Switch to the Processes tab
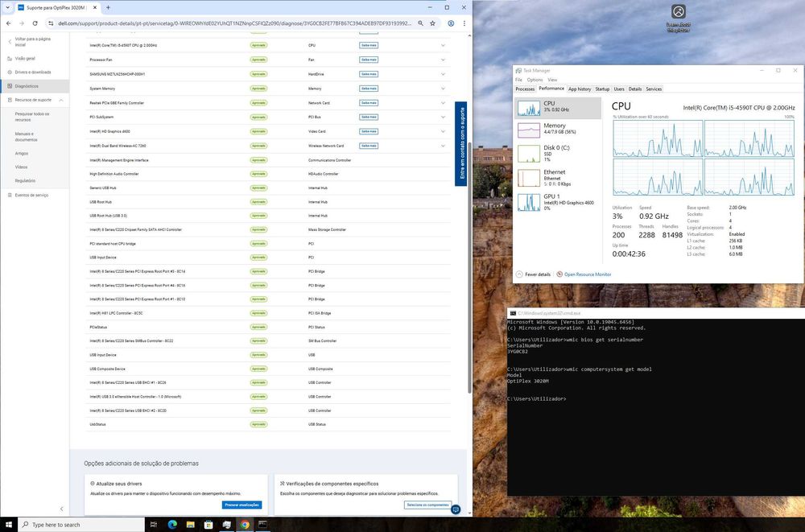805x532 pixels. (x=525, y=89)
